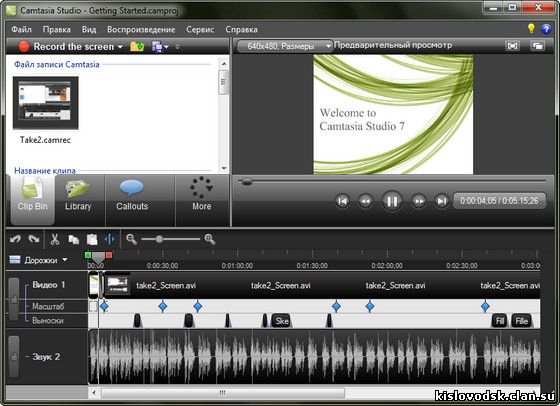This screenshot has height=406, width=560.
Task: Open the toolbar overflow arrow
Action: point(178,47)
